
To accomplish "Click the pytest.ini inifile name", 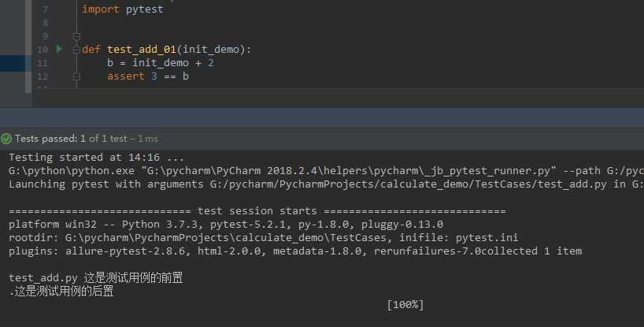I will click(x=487, y=238).
